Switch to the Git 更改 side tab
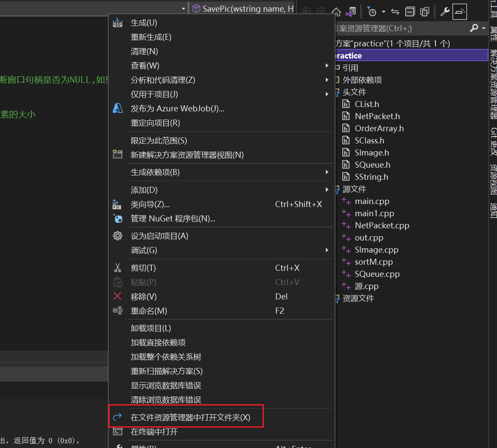 [x=493, y=141]
